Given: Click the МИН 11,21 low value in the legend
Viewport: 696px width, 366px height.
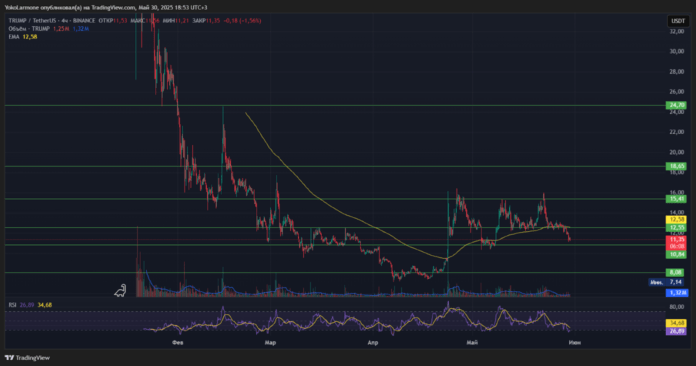Looking at the screenshot, I should click(x=175, y=21).
